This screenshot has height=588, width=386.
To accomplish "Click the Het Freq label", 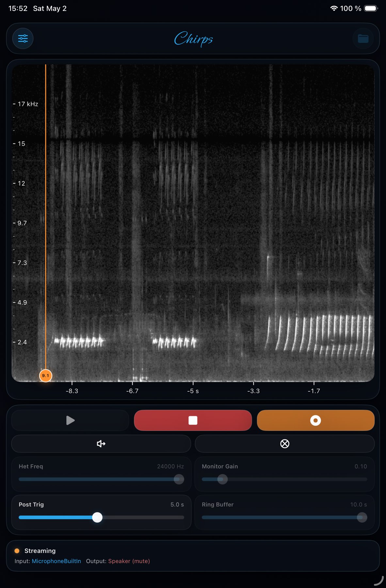I will (31, 466).
